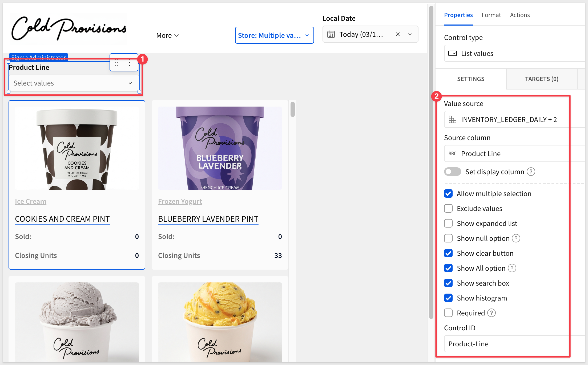
Task: Open the TARGETS (0) tab
Action: click(x=541, y=79)
